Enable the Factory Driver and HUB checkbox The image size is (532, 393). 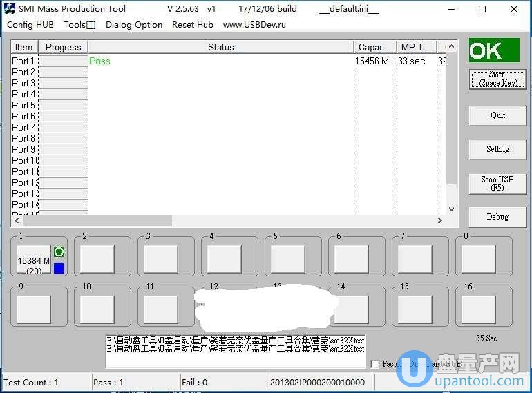tap(375, 364)
